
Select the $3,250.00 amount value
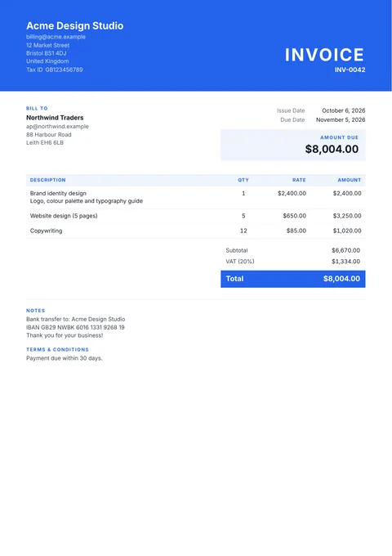pyautogui.click(x=347, y=216)
